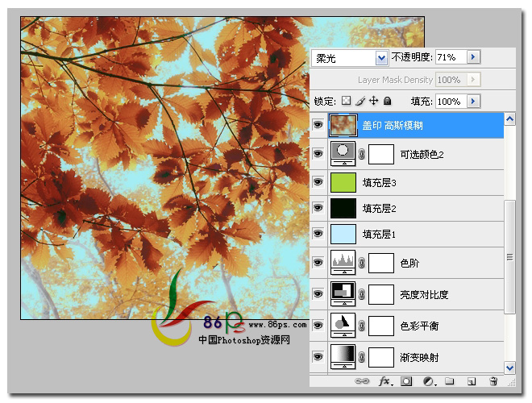Viewport: 532px width, 403px height.
Task: Open the 不透明度 slider arrow
Action: [x=473, y=57]
